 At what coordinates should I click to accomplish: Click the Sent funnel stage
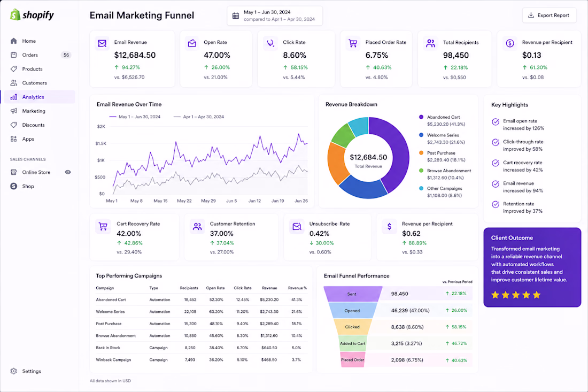point(353,294)
